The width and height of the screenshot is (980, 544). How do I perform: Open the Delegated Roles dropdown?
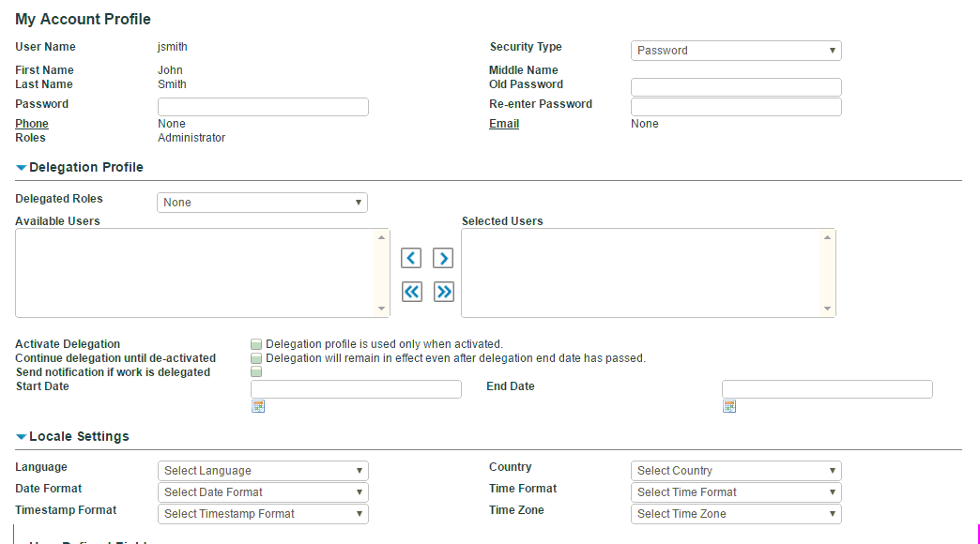point(262,203)
